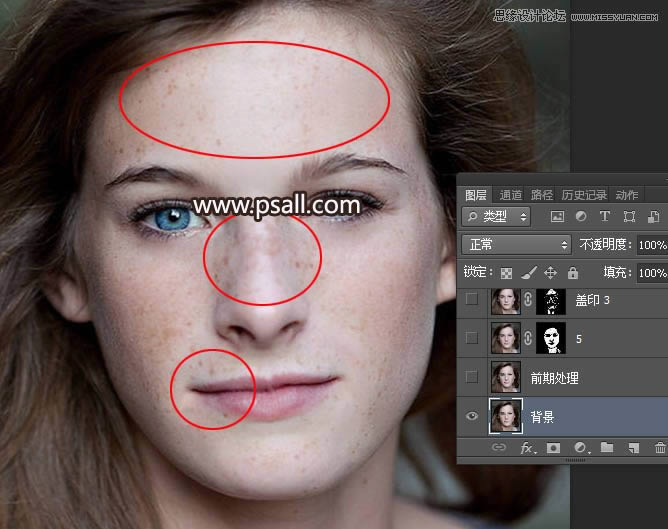Open the fx layer style menu
The height and width of the screenshot is (529, 668).
tap(526, 448)
